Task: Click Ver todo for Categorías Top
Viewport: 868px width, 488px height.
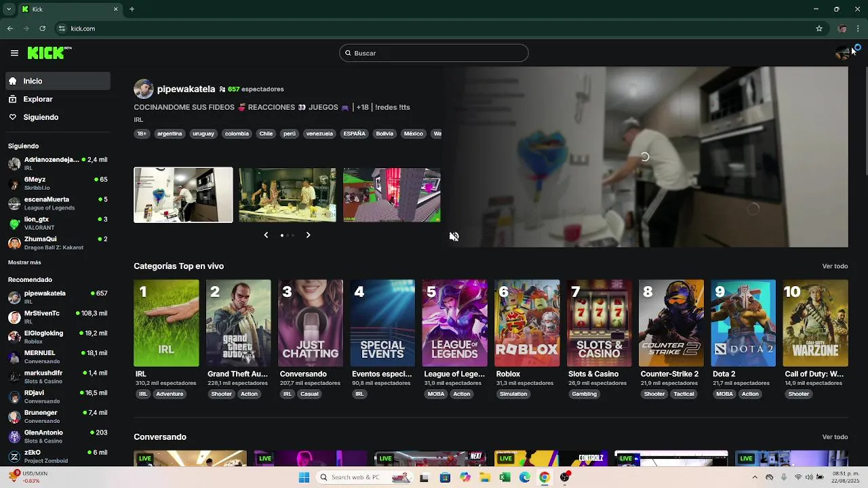Action: tap(835, 266)
